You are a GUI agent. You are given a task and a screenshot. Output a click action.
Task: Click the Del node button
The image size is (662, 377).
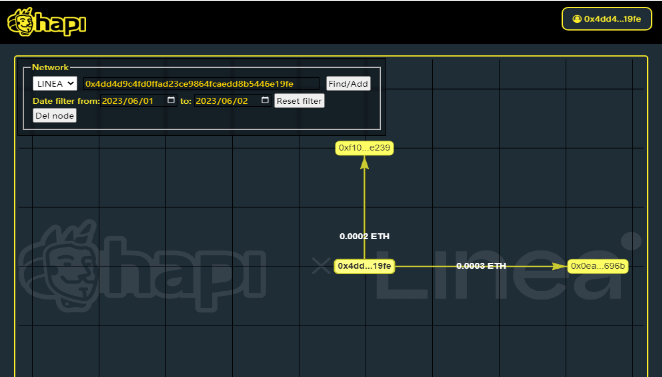click(x=55, y=116)
